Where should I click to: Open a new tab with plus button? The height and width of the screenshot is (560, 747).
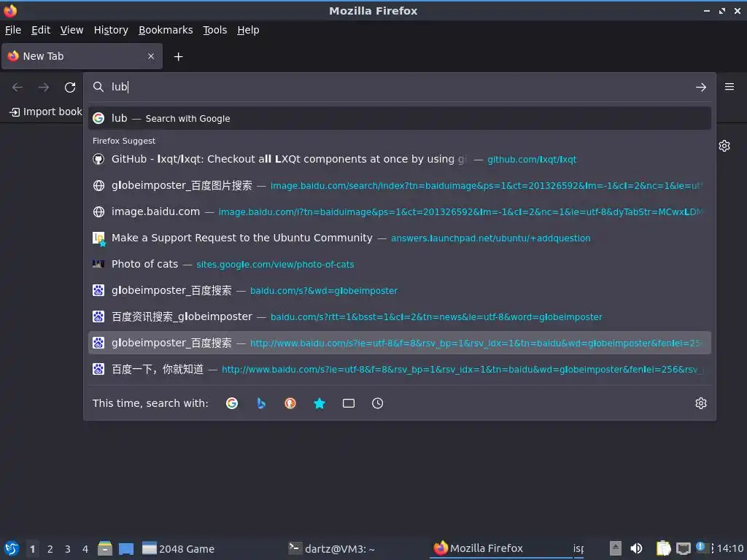click(x=178, y=57)
